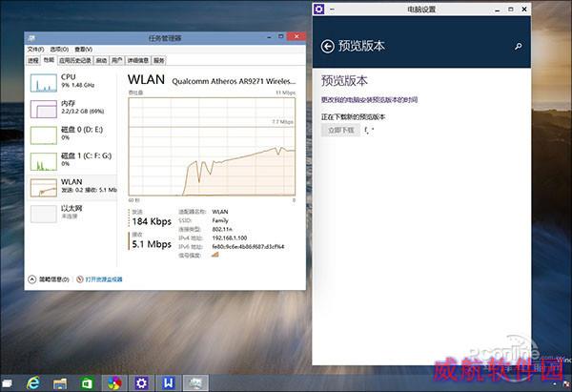Viewport: 572px width, 392px height.
Task: Click the Qualcomm Atheros AR9271 adapter name
Action: (234, 81)
